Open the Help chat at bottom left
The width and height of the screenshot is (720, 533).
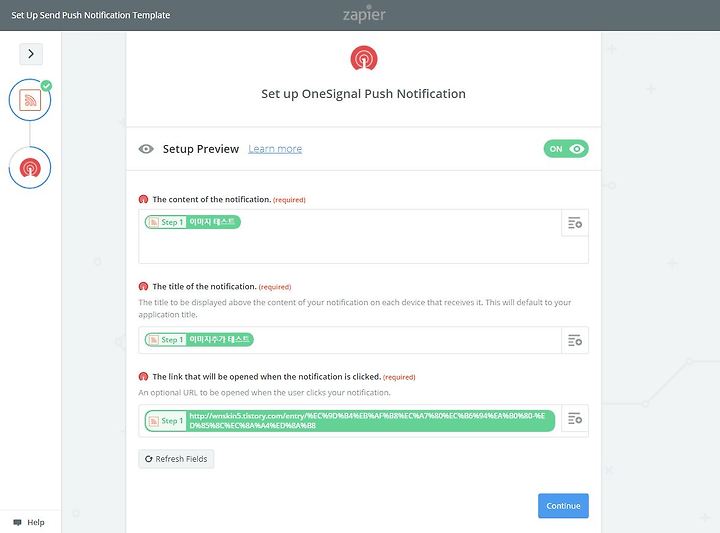click(x=29, y=522)
